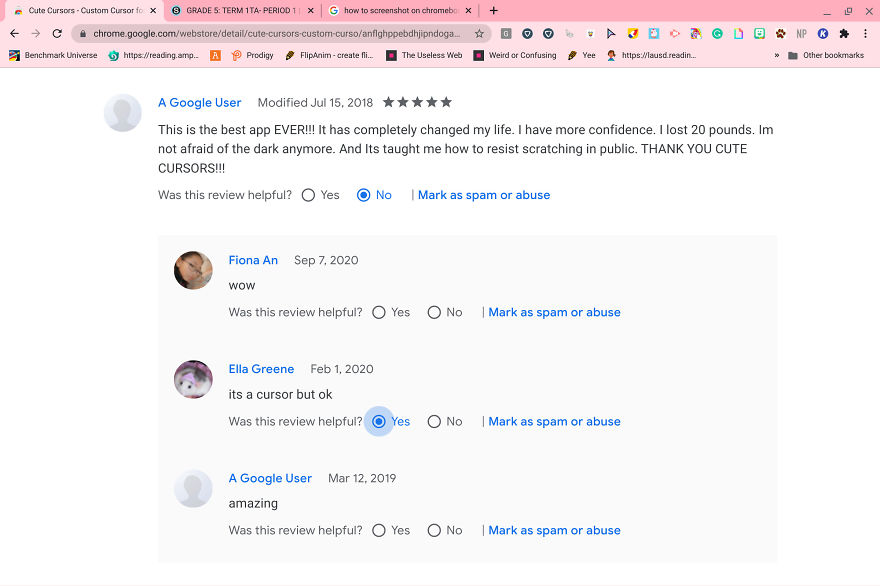880x586 pixels.
Task: Select Yes on Ella Greene's review
Action: point(379,421)
